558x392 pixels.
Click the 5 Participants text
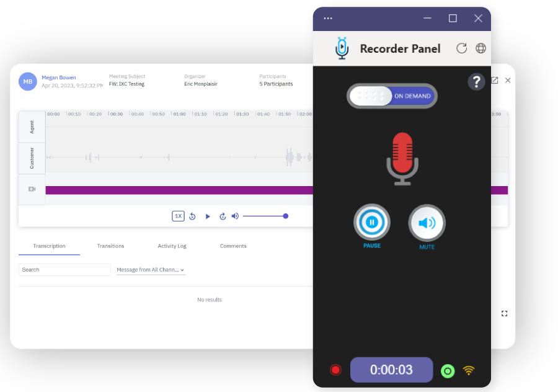pos(276,84)
